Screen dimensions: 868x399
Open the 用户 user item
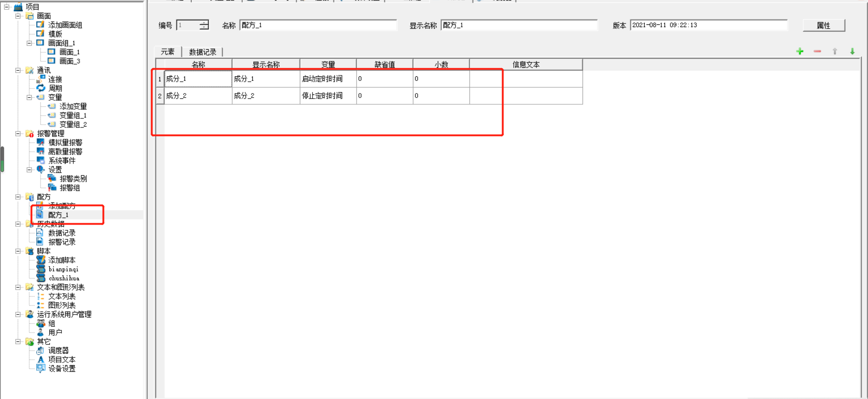pyautogui.click(x=55, y=332)
